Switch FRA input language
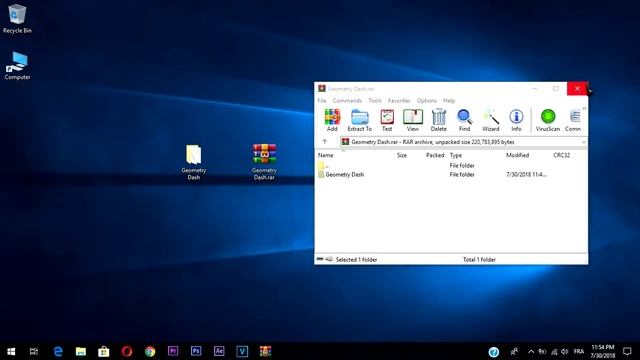Image resolution: width=640 pixels, height=360 pixels. [579, 351]
